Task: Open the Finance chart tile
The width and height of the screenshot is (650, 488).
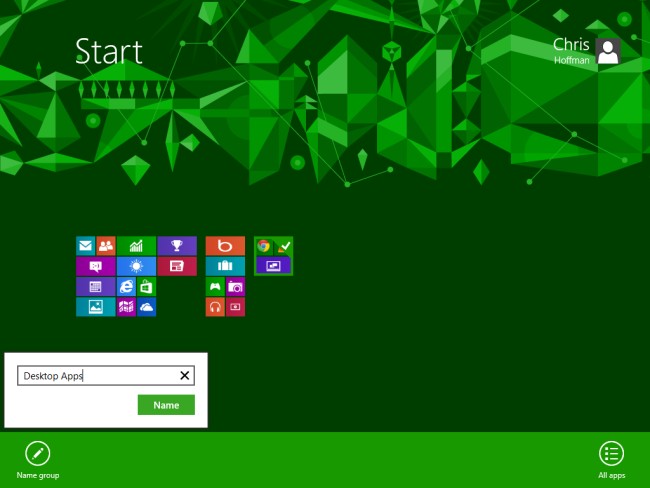Action: tap(136, 246)
